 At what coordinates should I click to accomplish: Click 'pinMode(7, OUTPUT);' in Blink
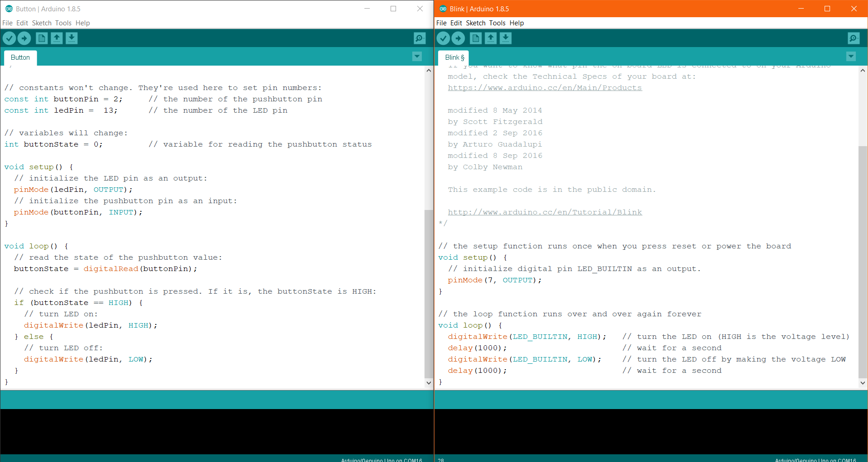point(495,280)
